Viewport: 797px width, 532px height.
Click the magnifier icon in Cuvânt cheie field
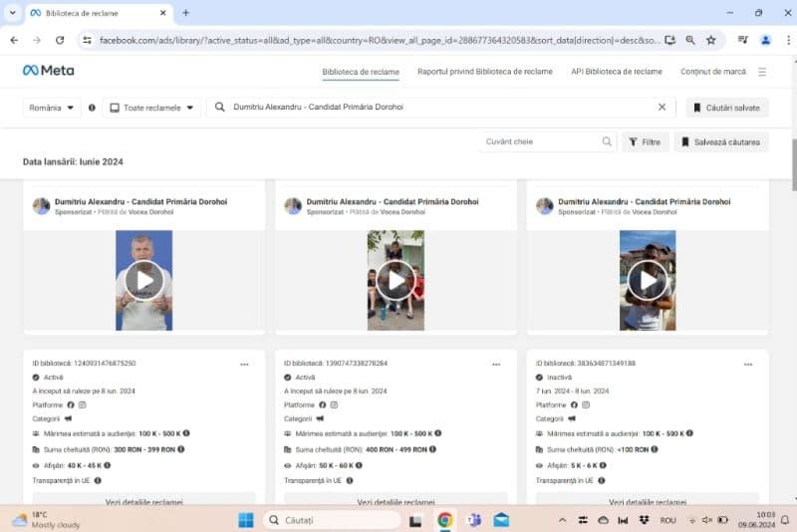607,141
